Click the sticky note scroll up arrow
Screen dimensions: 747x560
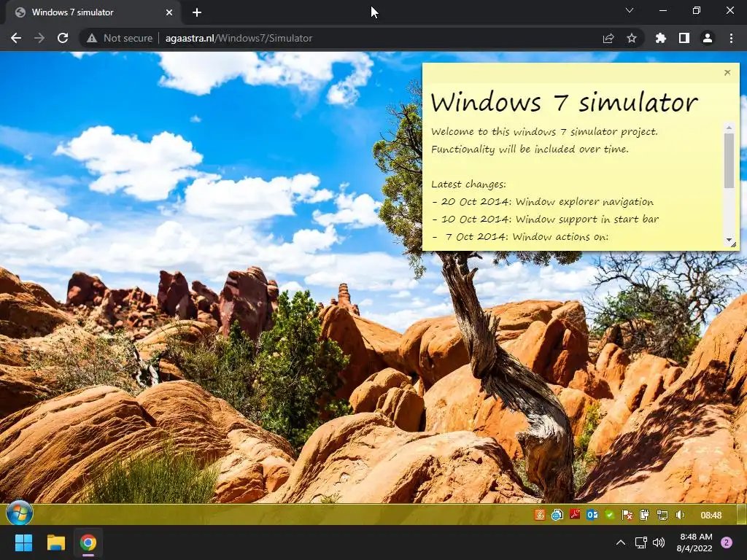[729, 128]
